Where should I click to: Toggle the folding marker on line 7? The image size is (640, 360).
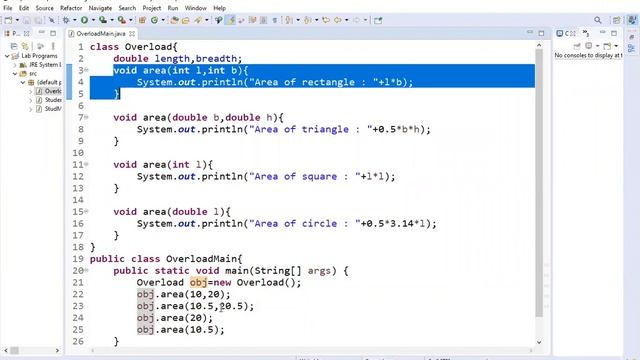[87, 118]
